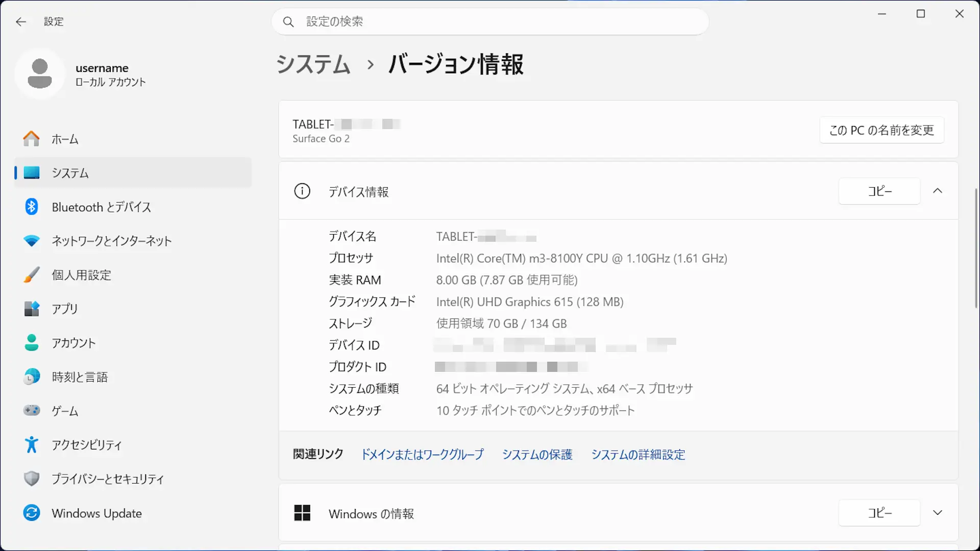Click the device info circle icon
Image resolution: width=980 pixels, height=551 pixels.
pyautogui.click(x=302, y=191)
